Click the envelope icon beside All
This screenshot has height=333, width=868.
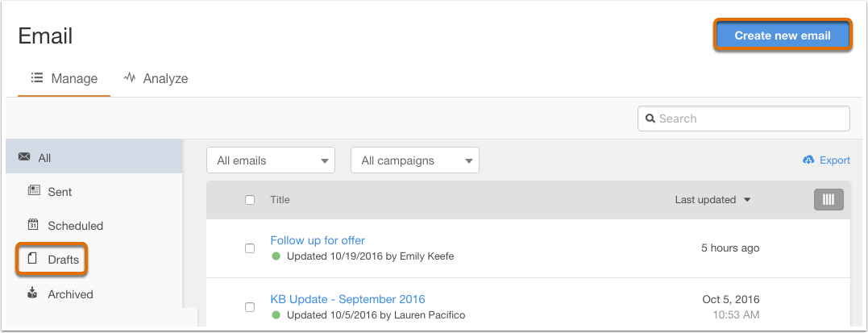(24, 157)
